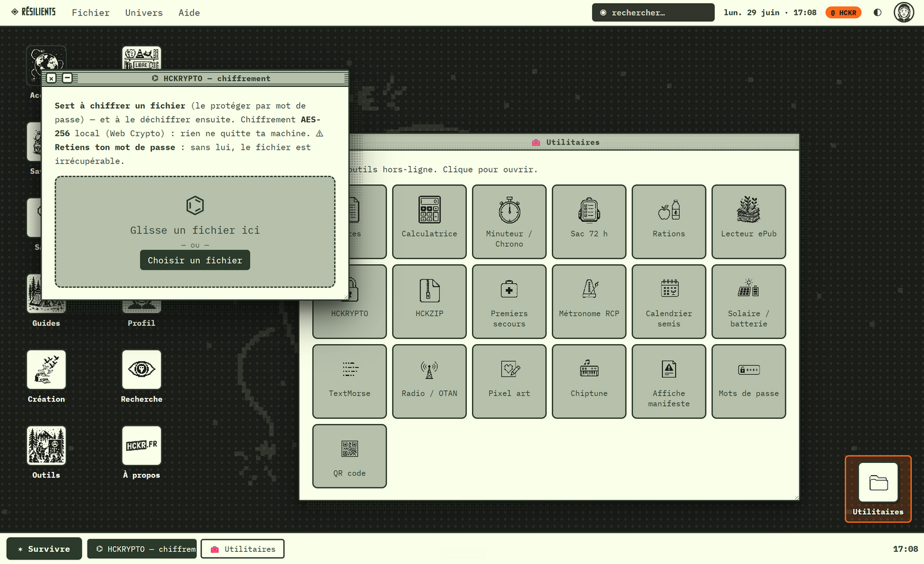Open the Recherche desktop icon
Image resolution: width=924 pixels, height=564 pixels.
(141, 377)
